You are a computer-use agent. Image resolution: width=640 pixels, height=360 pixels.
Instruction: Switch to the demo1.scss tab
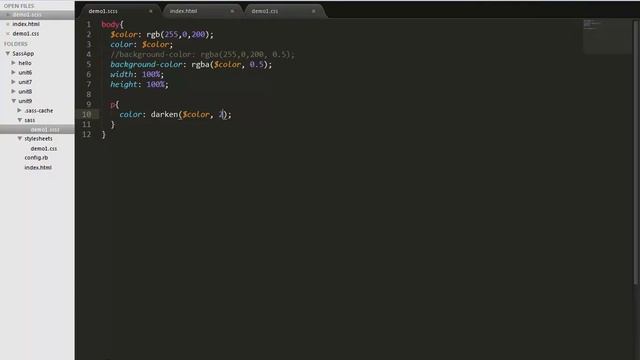point(103,11)
